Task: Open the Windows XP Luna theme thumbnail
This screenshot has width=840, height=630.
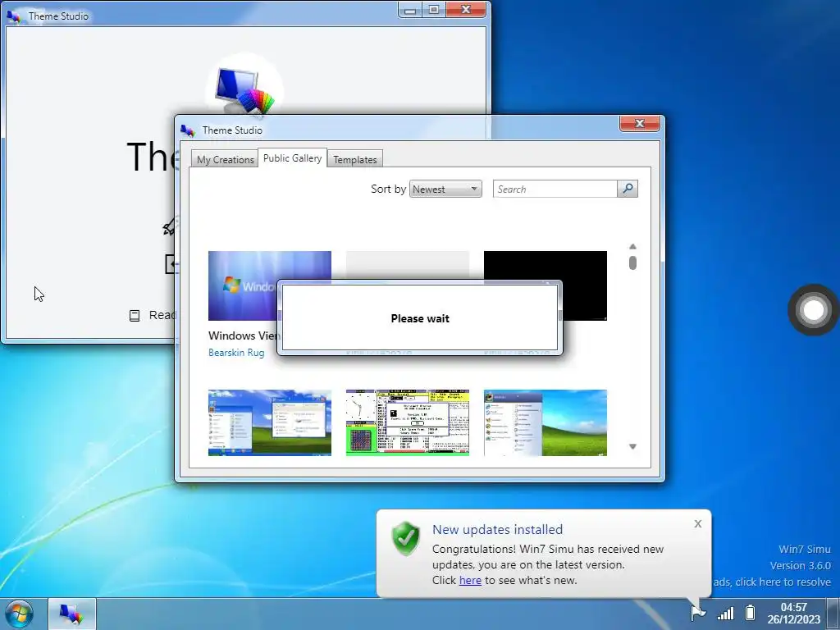Action: (x=269, y=422)
